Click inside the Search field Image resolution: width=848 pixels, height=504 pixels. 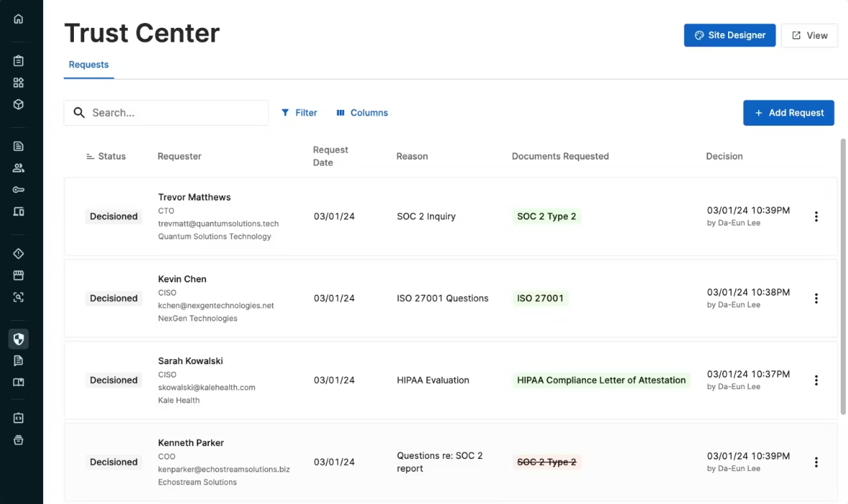[165, 113]
